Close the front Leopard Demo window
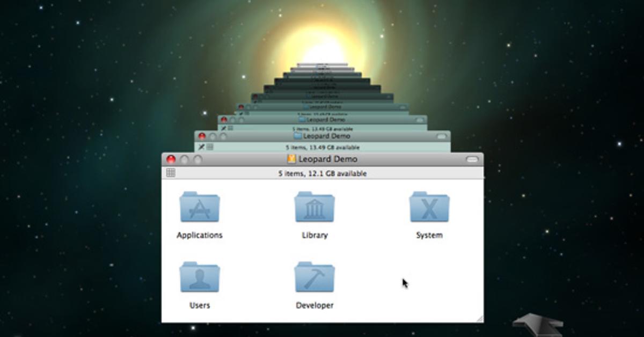 (171, 159)
